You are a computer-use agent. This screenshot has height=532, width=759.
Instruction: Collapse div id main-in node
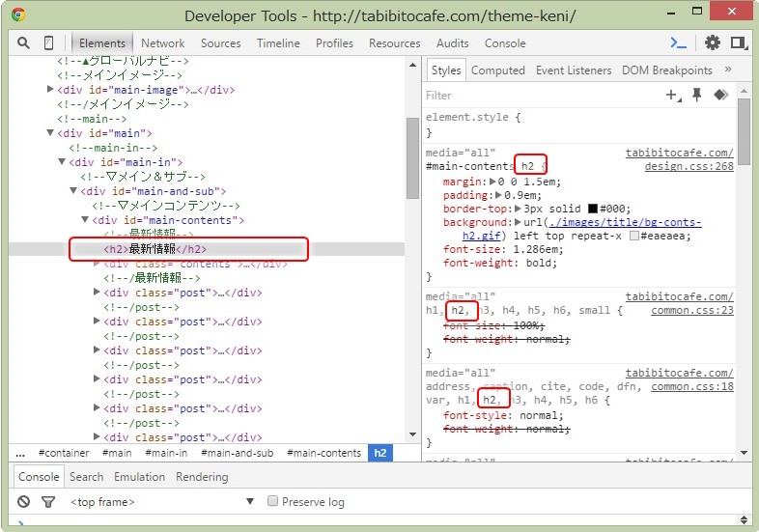(62, 161)
